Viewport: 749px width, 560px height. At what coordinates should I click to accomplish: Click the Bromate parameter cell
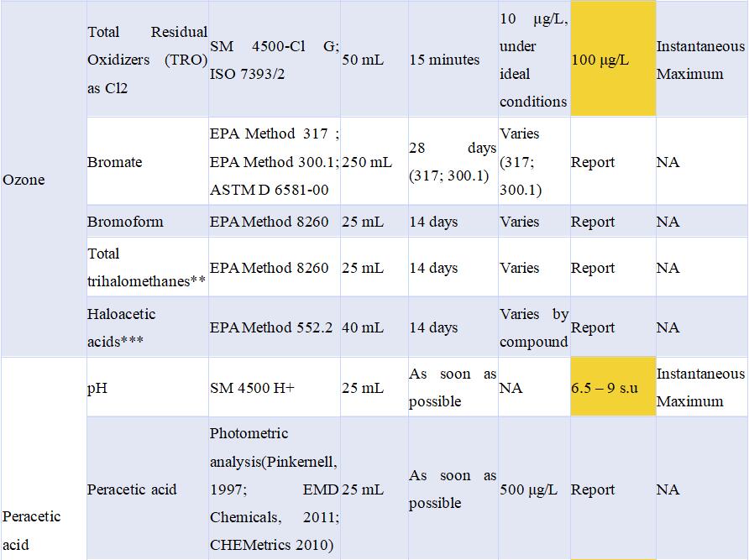(x=147, y=161)
